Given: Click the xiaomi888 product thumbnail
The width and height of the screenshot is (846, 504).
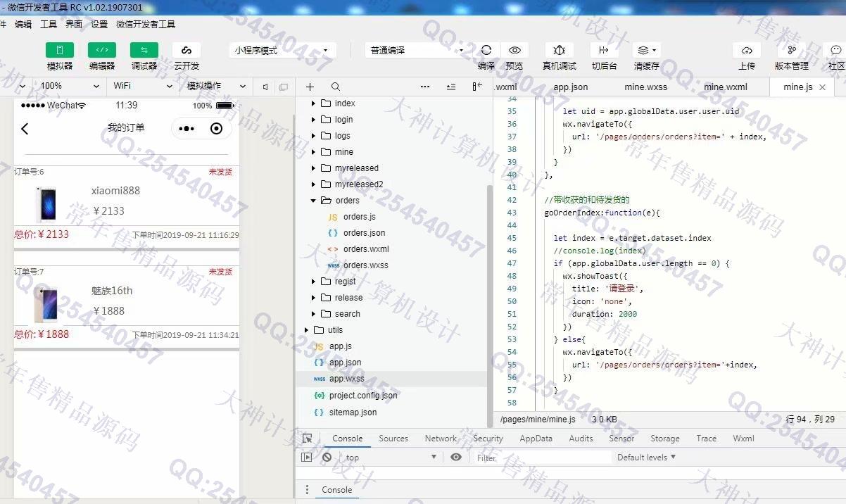Looking at the screenshot, I should pos(46,204).
